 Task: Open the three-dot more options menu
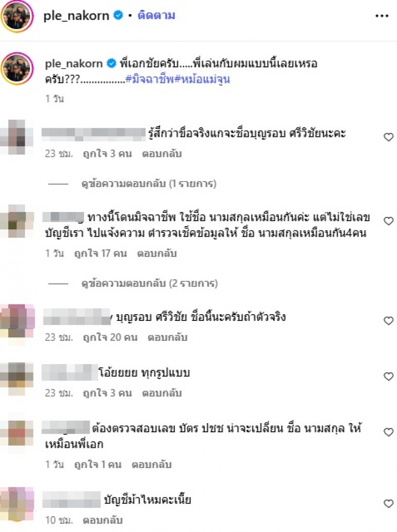pyautogui.click(x=382, y=15)
